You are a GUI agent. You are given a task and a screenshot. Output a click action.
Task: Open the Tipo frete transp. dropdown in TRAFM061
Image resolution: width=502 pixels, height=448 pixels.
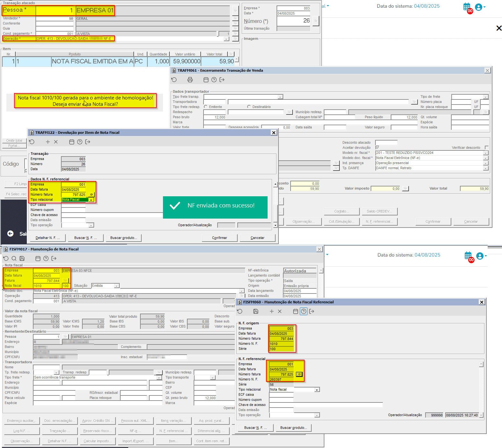click(280, 97)
